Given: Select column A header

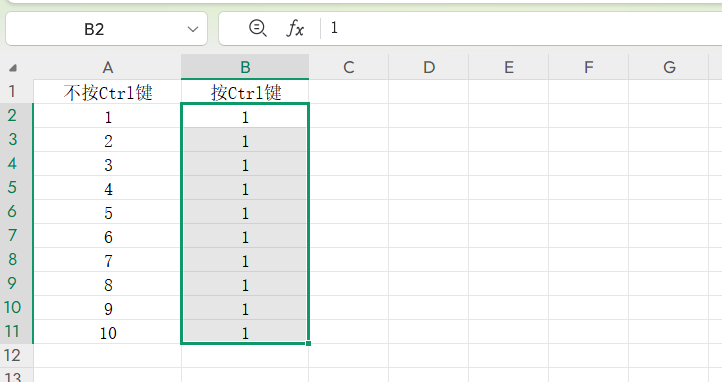Looking at the screenshot, I should tap(107, 67).
